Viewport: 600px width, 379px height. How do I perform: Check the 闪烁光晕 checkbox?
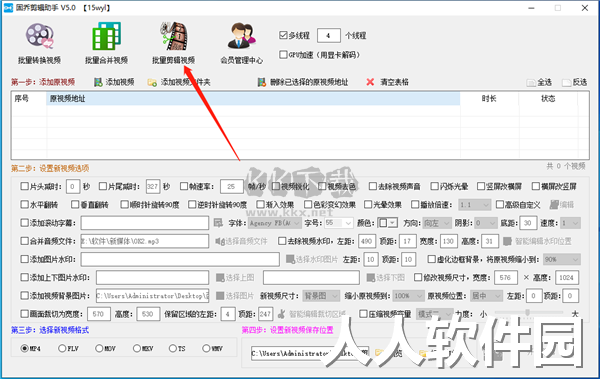pyautogui.click(x=434, y=186)
